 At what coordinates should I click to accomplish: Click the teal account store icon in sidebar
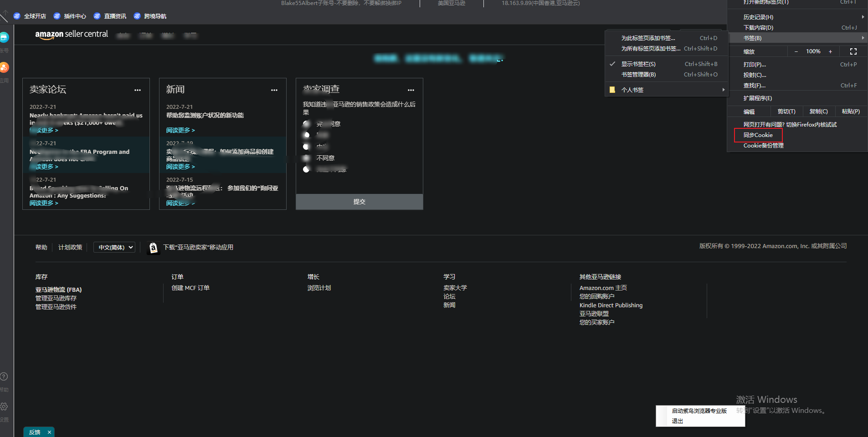(x=4, y=37)
